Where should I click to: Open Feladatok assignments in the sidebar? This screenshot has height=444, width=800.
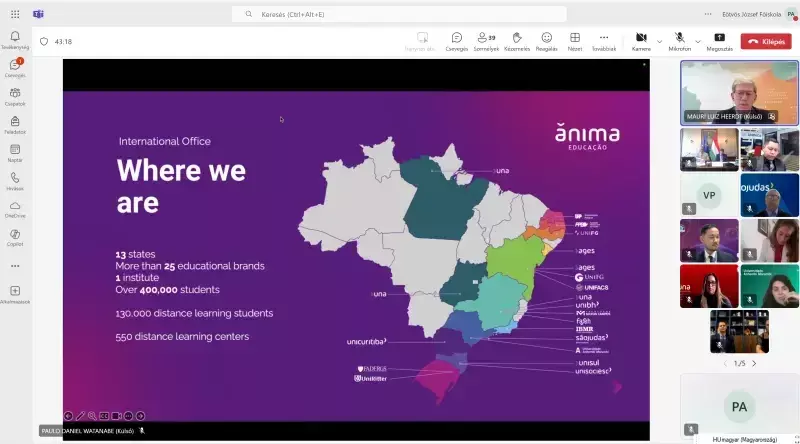click(15, 125)
